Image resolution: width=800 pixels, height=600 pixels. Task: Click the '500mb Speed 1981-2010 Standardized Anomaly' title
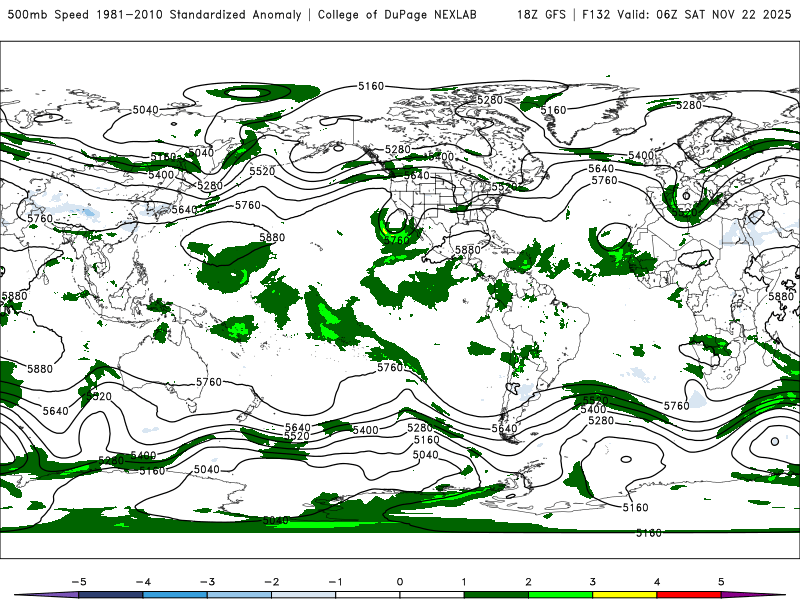(155, 14)
